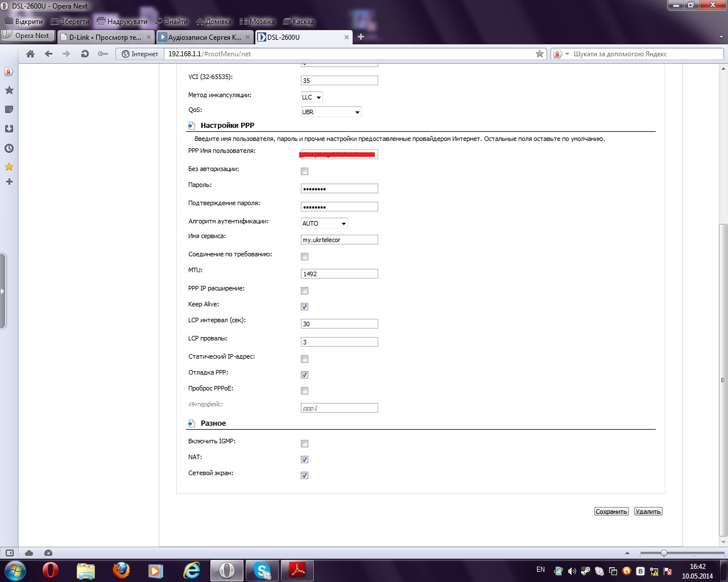Image resolution: width=728 pixels, height=582 pixels.
Task: Switch to the D-Link Просмотр tab
Action: (x=105, y=38)
